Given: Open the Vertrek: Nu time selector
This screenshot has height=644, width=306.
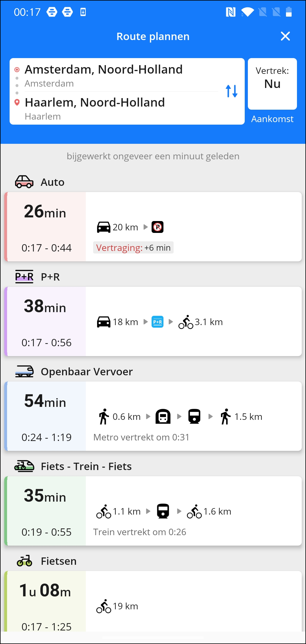Looking at the screenshot, I should point(272,84).
